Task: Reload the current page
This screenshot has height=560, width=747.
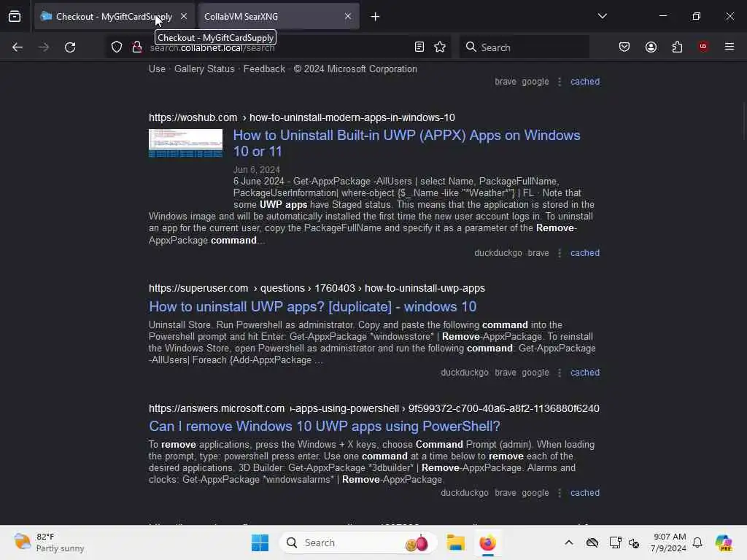Action: [x=70, y=47]
